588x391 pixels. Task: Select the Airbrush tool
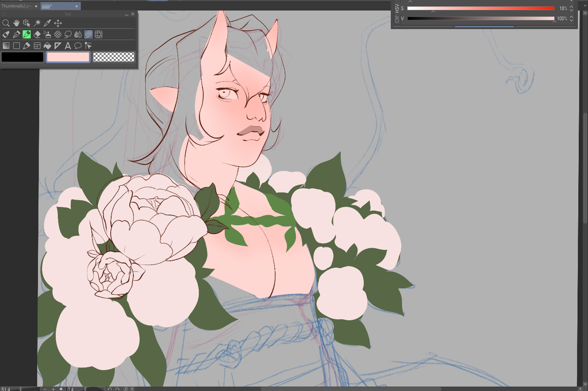pyautogui.click(x=47, y=34)
